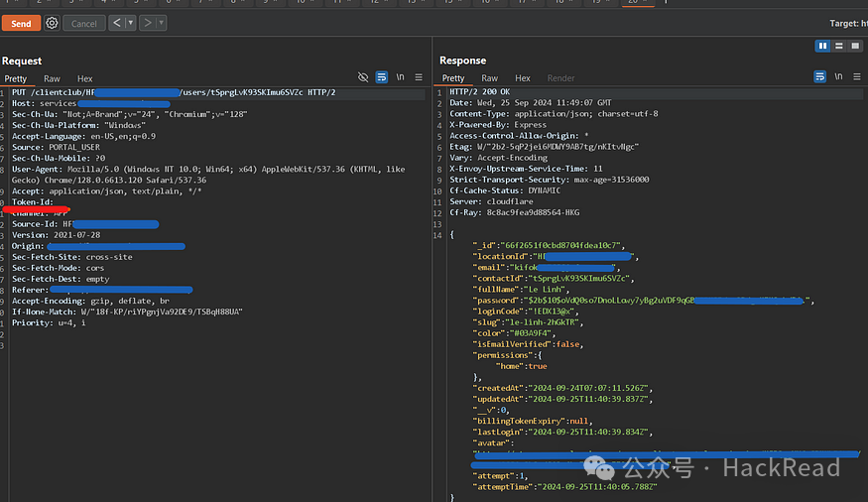Open the Repeater send settings gear

click(52, 23)
